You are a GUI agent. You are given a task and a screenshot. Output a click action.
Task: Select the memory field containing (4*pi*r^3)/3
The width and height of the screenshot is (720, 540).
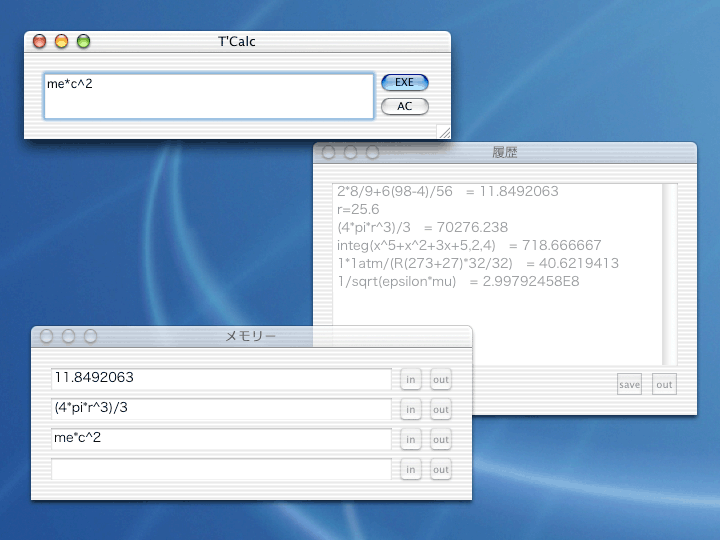tap(221, 409)
